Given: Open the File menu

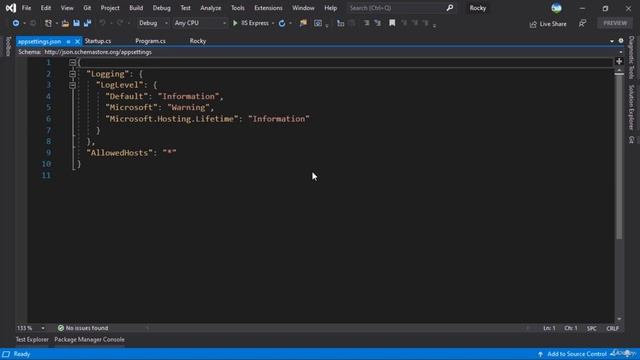Looking at the screenshot, I should 27,8.
